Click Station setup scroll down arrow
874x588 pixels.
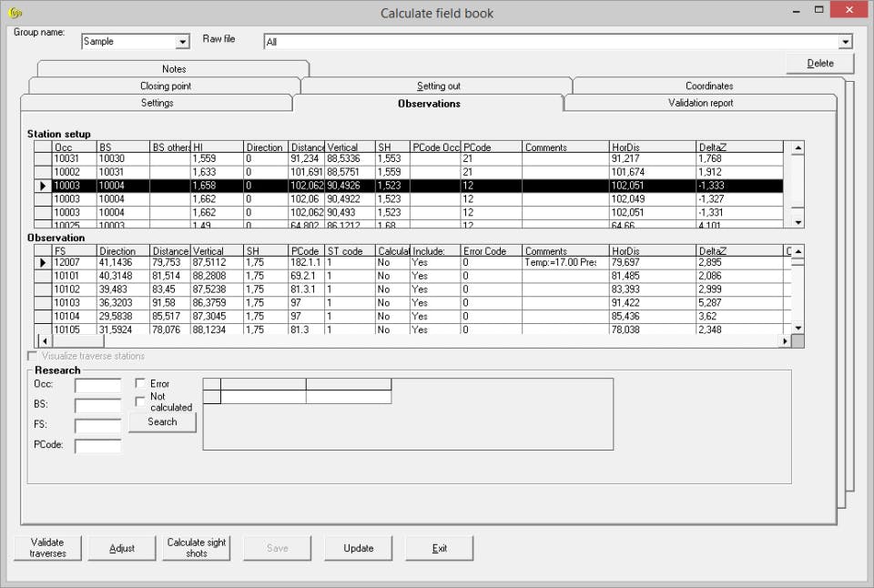point(798,222)
